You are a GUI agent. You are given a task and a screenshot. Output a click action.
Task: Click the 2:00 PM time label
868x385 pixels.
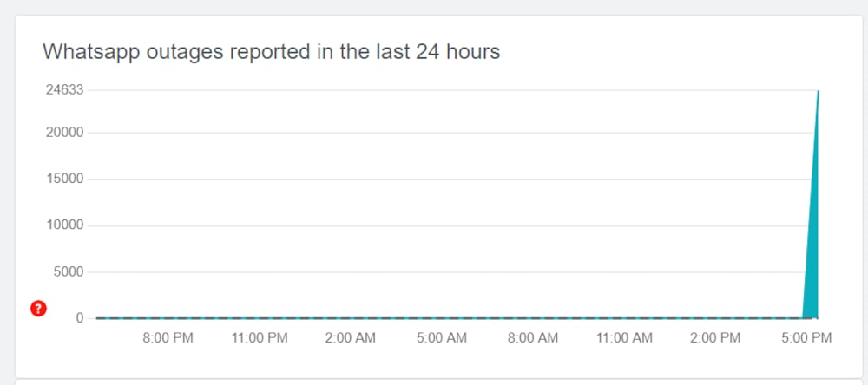coord(714,338)
